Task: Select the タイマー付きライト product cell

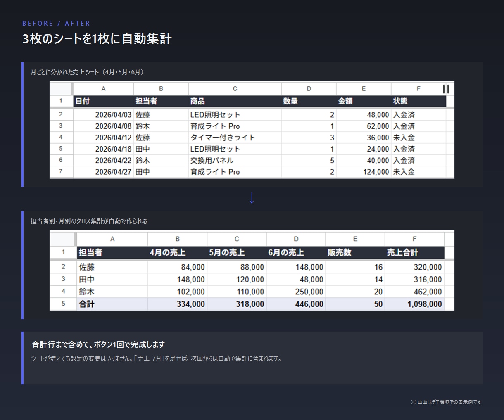Action: point(235,138)
